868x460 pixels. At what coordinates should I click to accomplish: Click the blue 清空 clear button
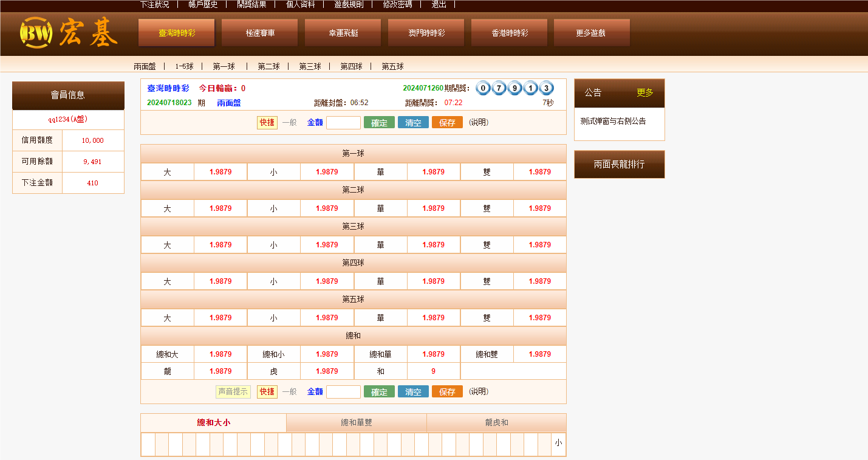[x=413, y=122]
